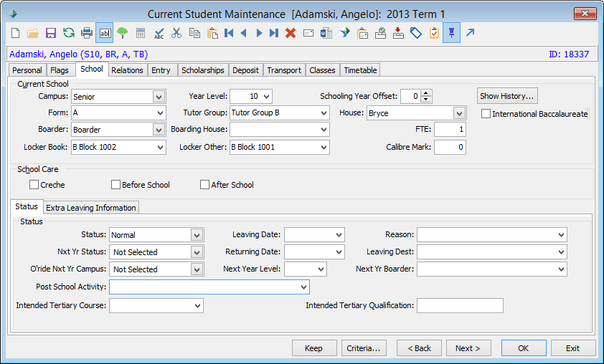
Task: Open the Year Level dropdown
Action: click(x=267, y=97)
